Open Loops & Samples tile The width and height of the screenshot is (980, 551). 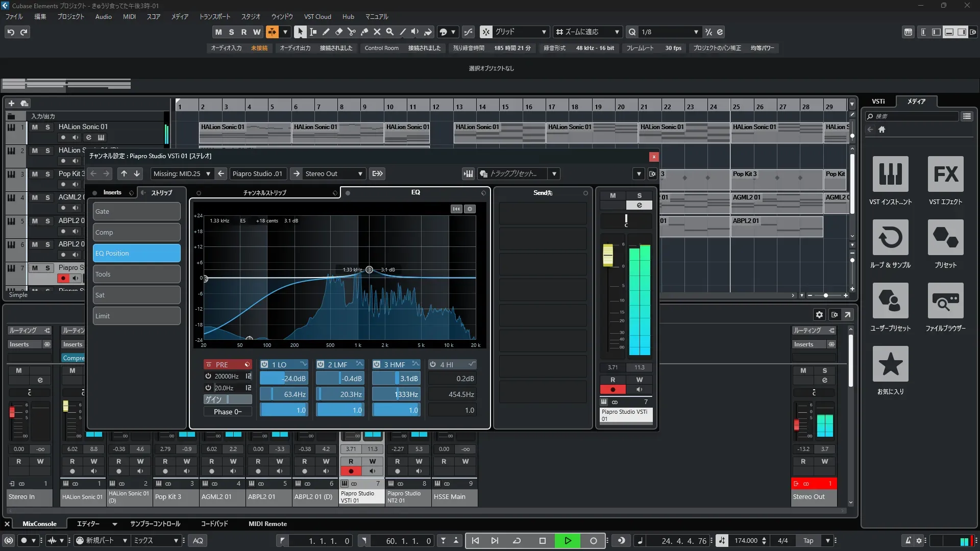(x=890, y=238)
